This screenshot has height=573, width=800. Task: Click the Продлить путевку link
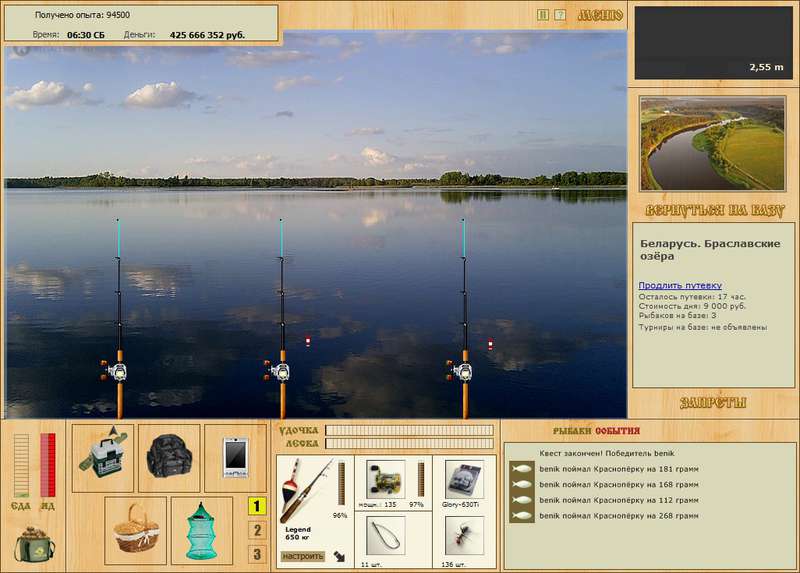point(680,285)
